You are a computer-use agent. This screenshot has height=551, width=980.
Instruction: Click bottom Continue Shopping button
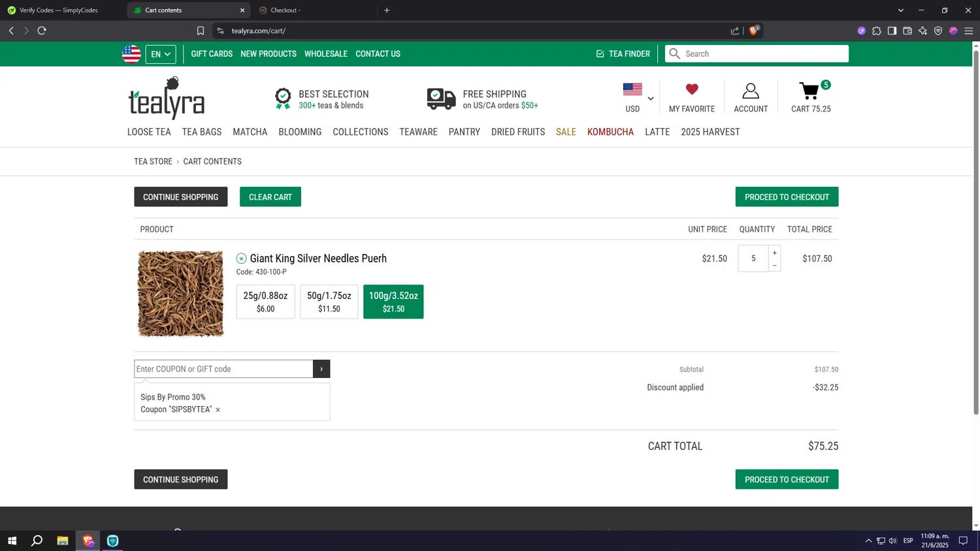181,479
